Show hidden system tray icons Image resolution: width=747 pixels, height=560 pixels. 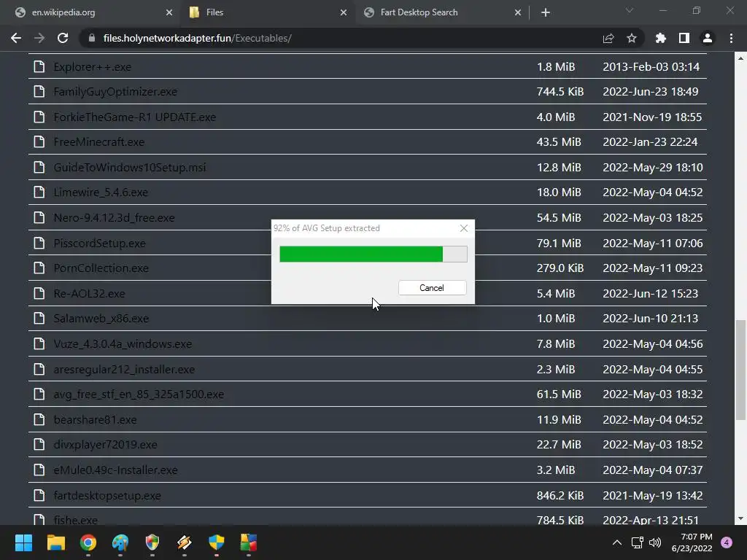click(x=617, y=542)
